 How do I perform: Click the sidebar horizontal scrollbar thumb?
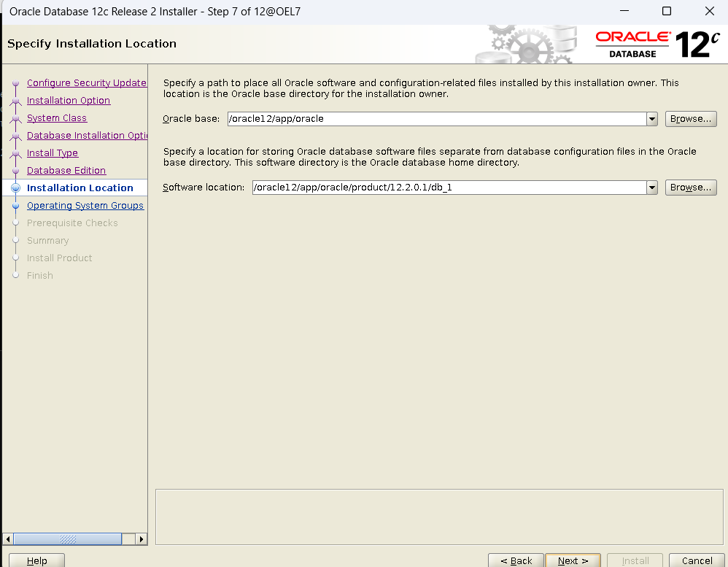(x=68, y=539)
